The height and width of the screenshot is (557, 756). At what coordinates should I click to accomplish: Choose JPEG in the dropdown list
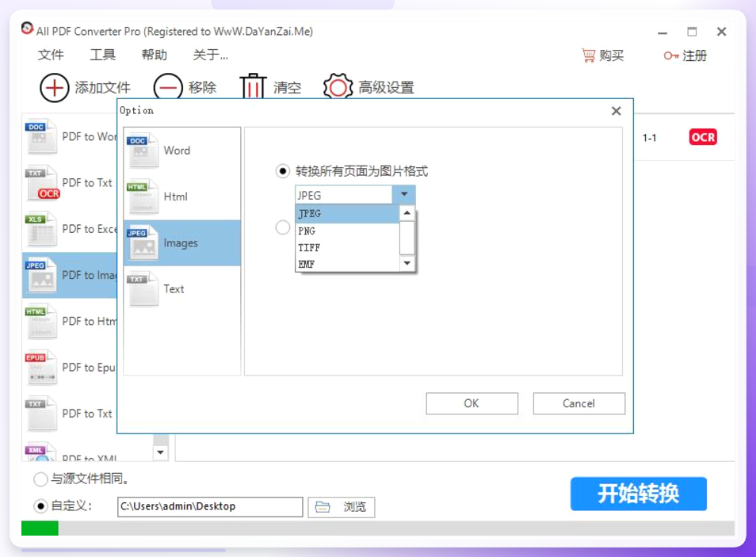coord(347,214)
